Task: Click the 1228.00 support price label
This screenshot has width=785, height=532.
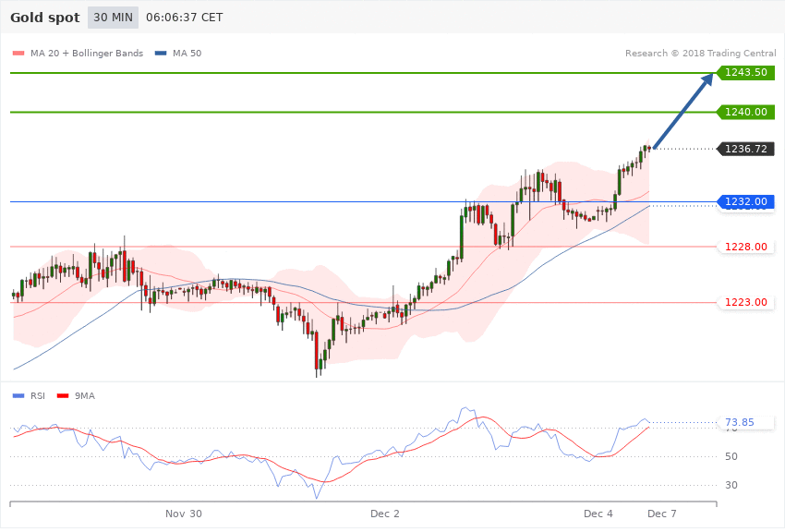Action: tap(746, 247)
